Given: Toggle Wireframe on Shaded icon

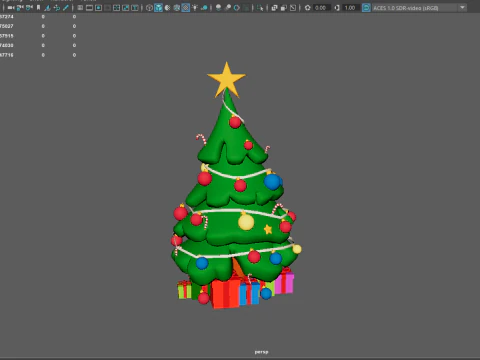Looking at the screenshot, I should coord(177,8).
